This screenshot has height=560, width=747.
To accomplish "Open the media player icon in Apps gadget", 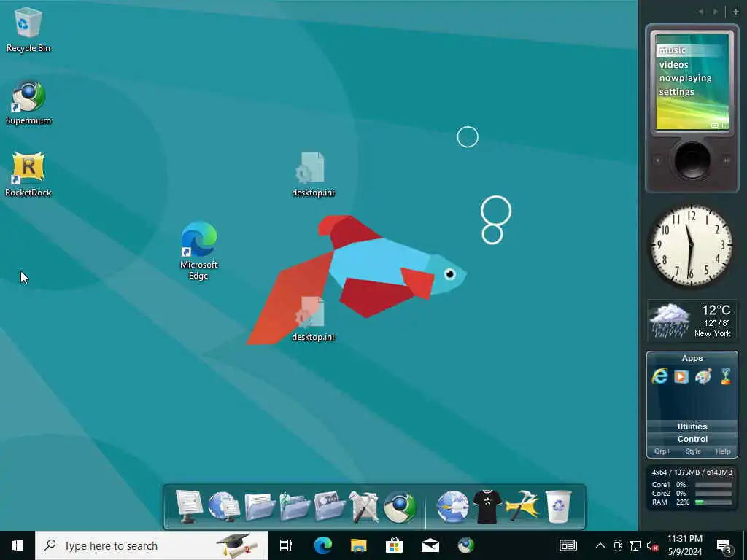I will click(x=681, y=377).
